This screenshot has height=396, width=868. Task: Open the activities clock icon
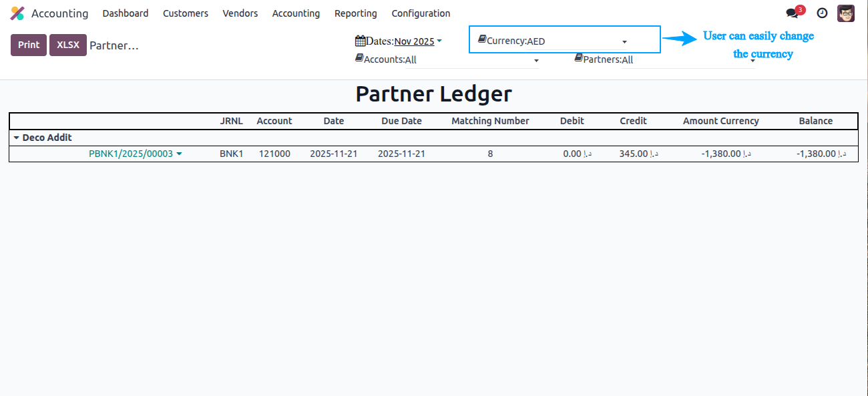coord(823,13)
